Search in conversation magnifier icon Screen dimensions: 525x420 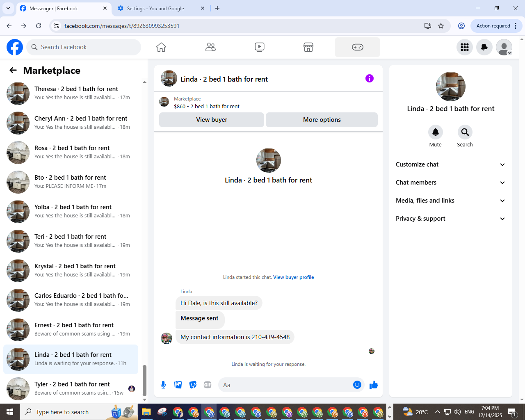point(465,132)
